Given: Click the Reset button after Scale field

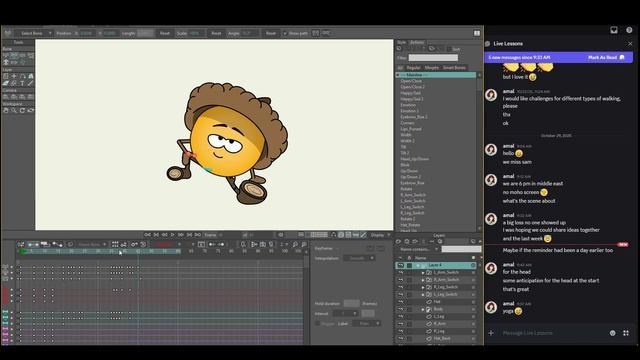Looking at the screenshot, I should coord(216,33).
